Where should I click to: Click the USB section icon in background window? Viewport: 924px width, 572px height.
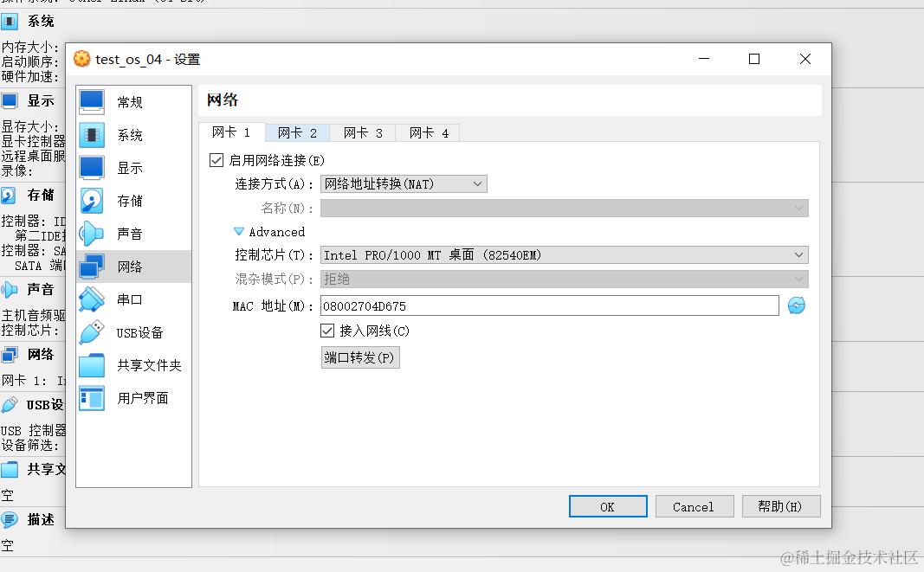[10, 405]
